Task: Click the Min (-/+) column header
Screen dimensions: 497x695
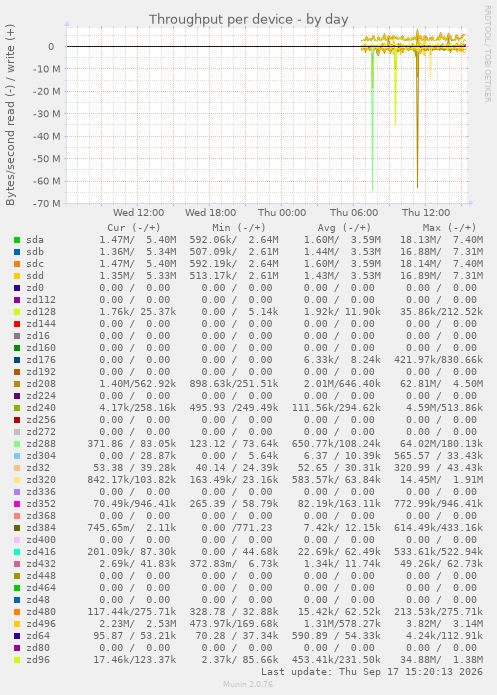Action: (239, 228)
